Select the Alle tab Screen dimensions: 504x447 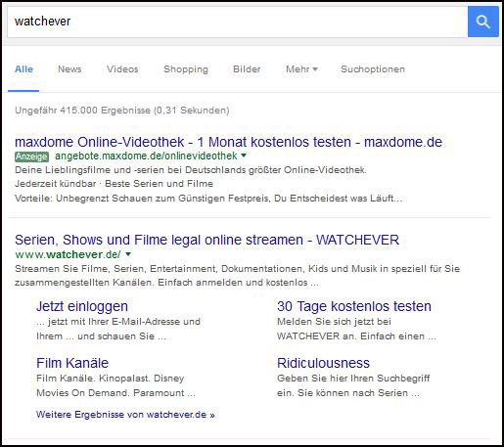[x=23, y=69]
